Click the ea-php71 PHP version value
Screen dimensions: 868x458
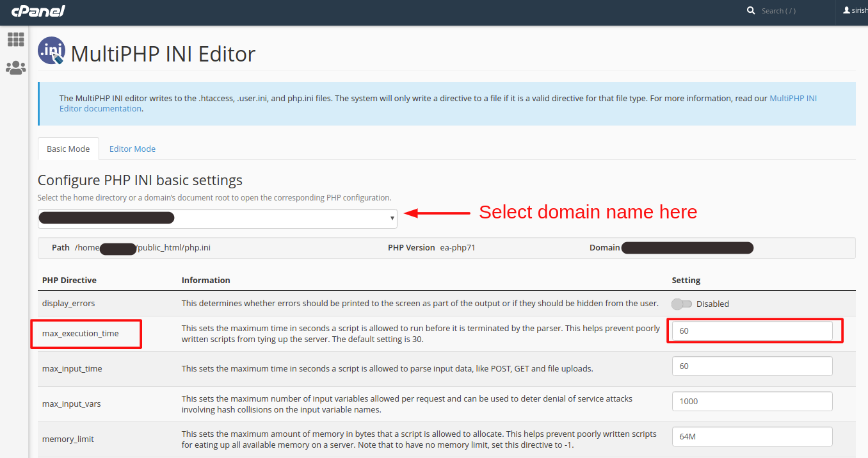point(458,247)
